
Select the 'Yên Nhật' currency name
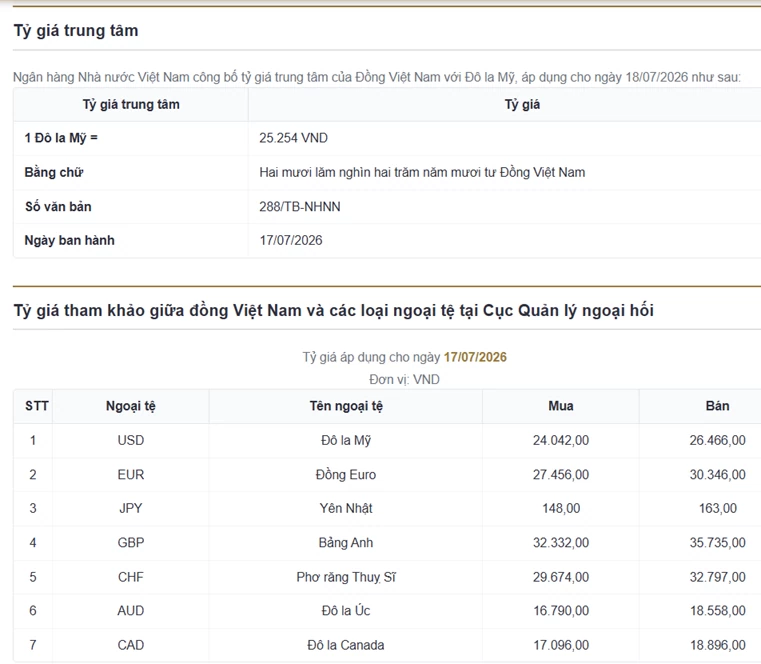346,508
